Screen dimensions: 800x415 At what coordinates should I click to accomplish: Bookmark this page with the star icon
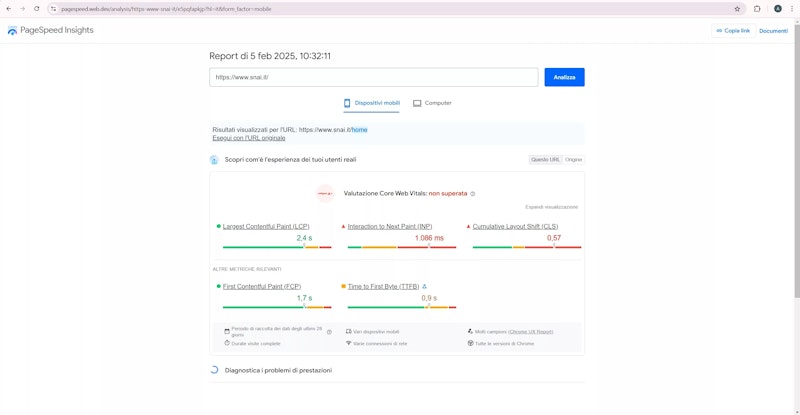[737, 9]
